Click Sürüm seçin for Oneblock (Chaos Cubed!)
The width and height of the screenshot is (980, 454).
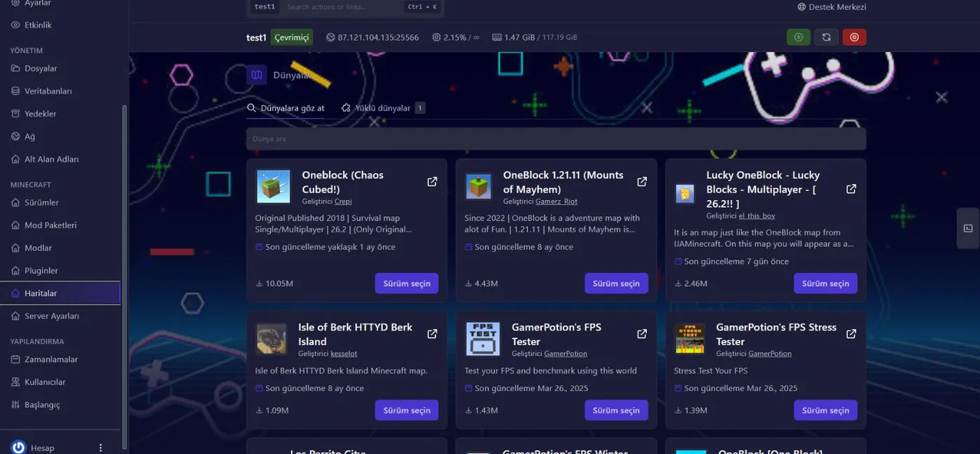[x=407, y=283]
